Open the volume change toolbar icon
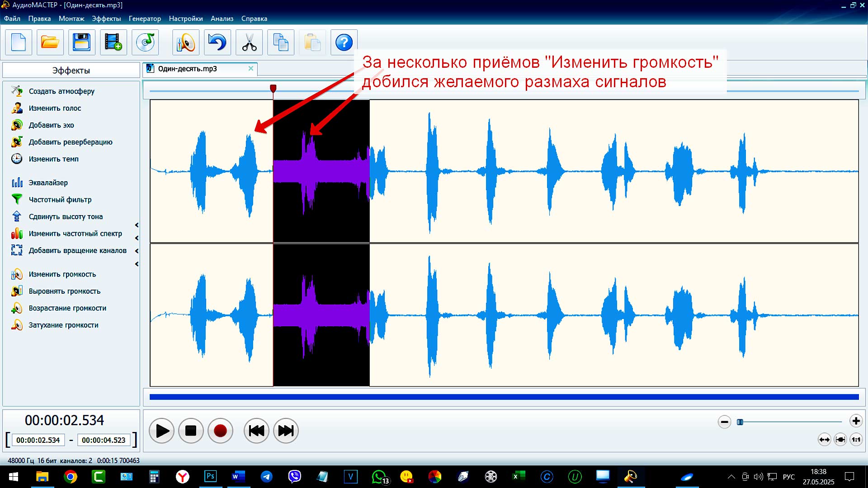Screen dimensions: 868x488 click(x=186, y=42)
